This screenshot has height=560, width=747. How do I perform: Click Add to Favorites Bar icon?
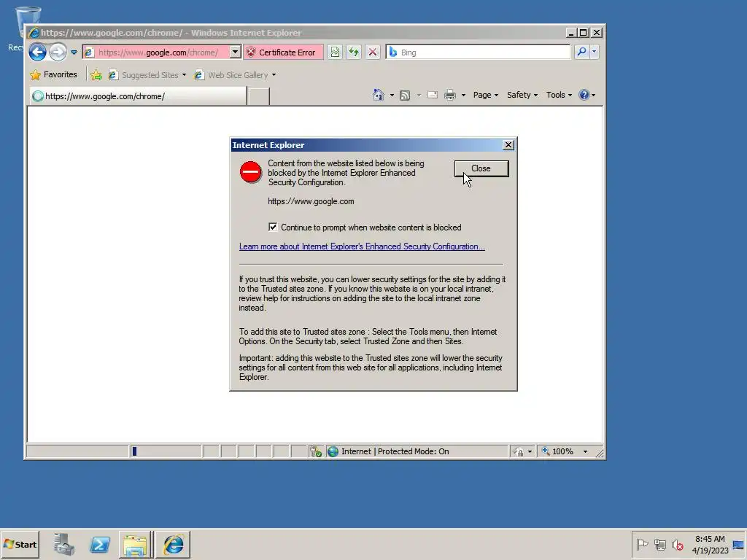pyautogui.click(x=96, y=75)
